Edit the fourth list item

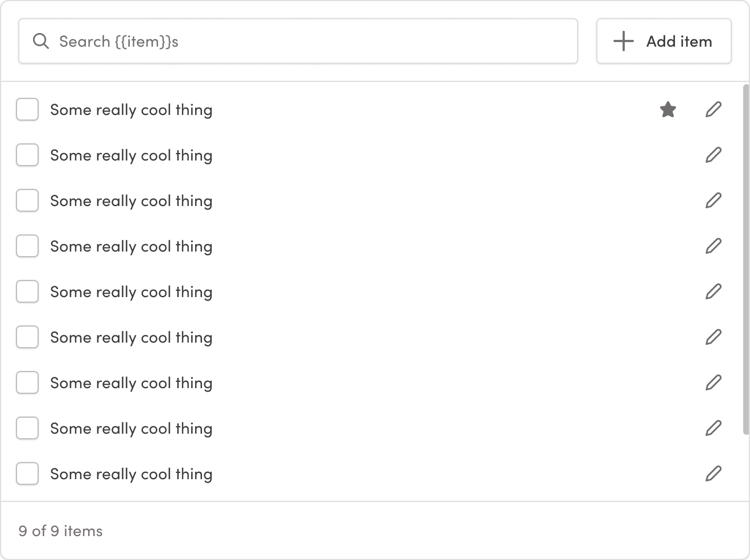[714, 246]
